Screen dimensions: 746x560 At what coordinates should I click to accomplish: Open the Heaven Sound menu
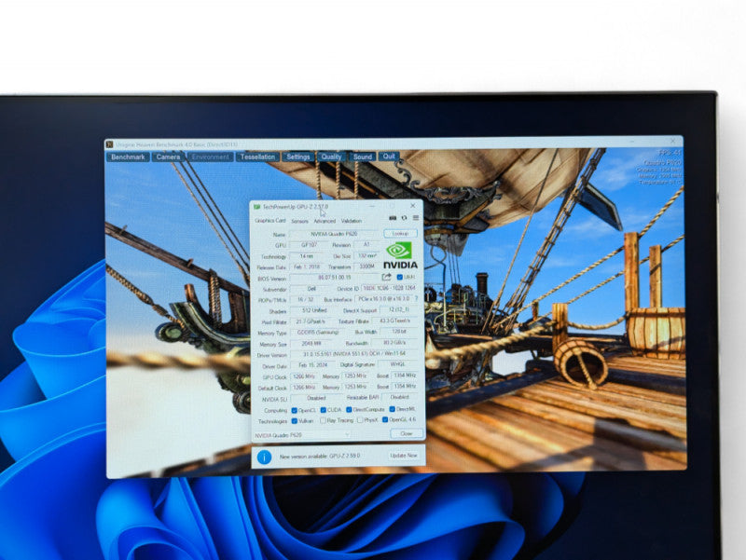click(363, 157)
